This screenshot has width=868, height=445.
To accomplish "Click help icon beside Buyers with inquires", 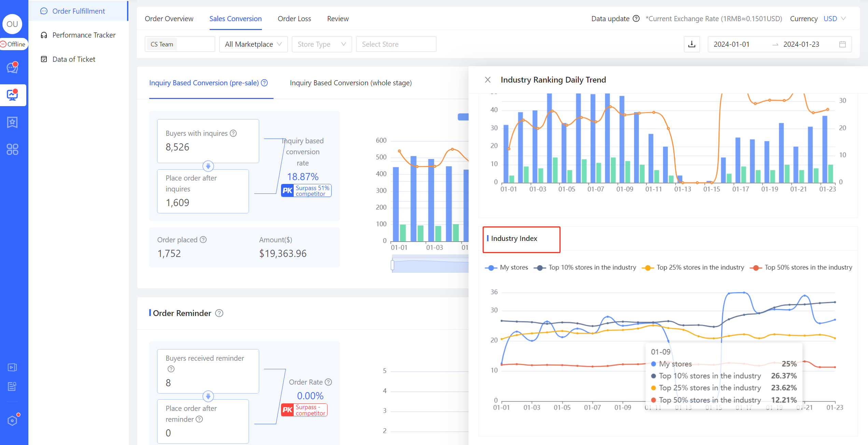I will (x=233, y=133).
